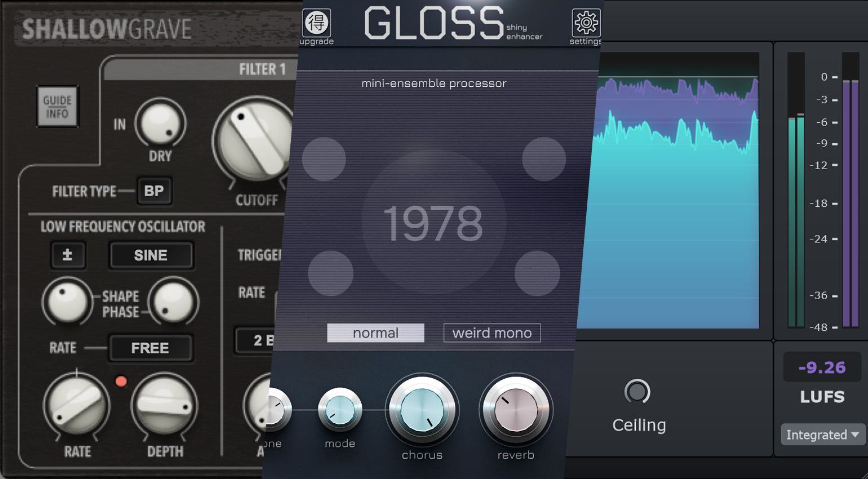Click the reverb knob
Image resolution: width=868 pixels, height=479 pixels.
click(x=515, y=410)
